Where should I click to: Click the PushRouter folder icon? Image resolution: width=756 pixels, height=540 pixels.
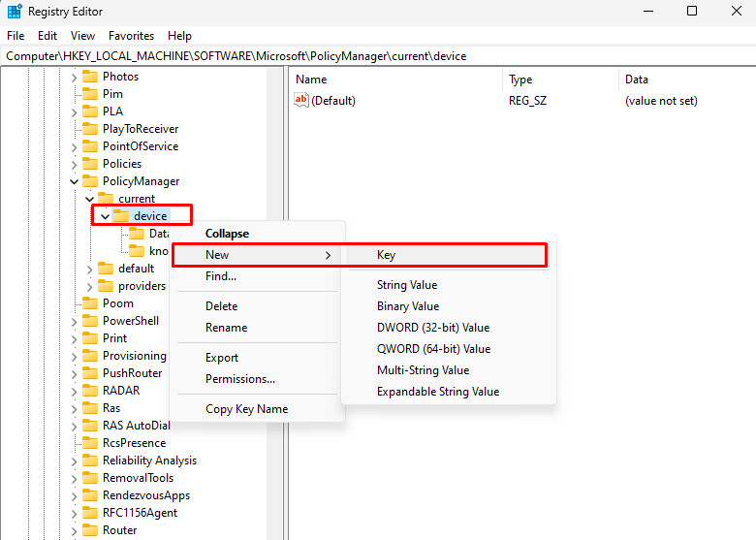[x=90, y=373]
